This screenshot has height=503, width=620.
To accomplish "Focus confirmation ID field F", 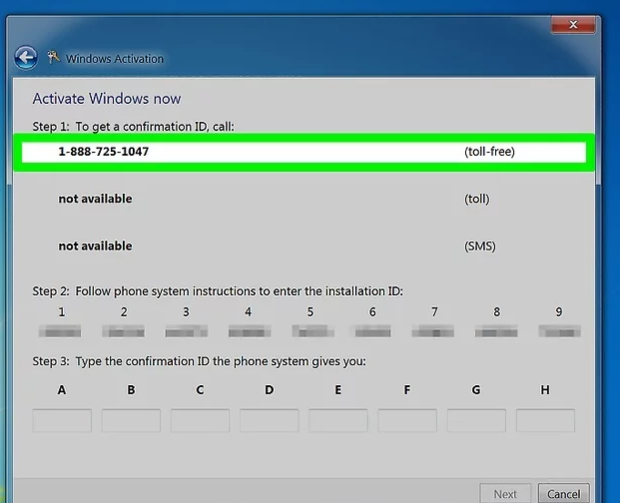I will pos(407,420).
